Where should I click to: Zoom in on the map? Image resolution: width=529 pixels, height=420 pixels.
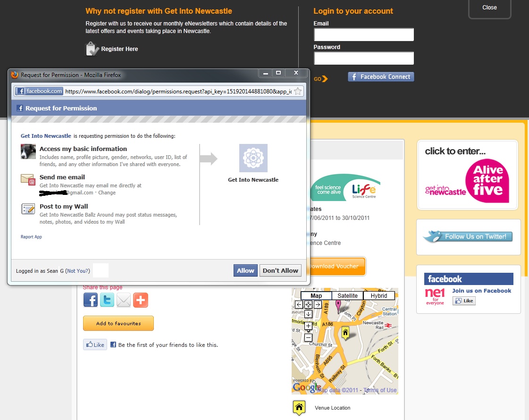click(x=308, y=326)
